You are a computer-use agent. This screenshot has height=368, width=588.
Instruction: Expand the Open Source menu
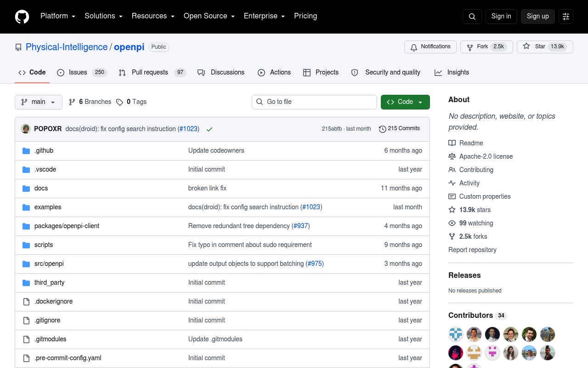(209, 16)
